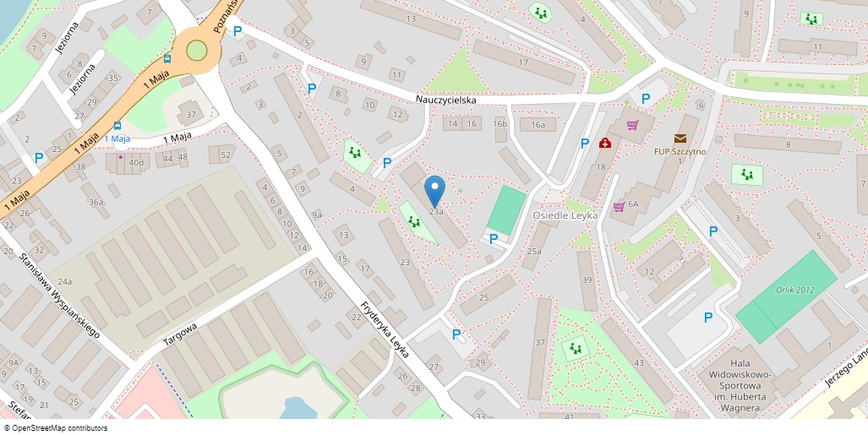The width and height of the screenshot is (868, 435).
Task: Open the OpenStreetMap contributors attribution
Action: point(56,428)
